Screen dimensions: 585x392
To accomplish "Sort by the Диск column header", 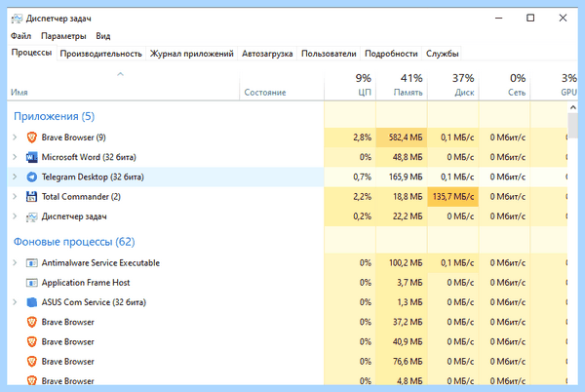I will coord(453,86).
